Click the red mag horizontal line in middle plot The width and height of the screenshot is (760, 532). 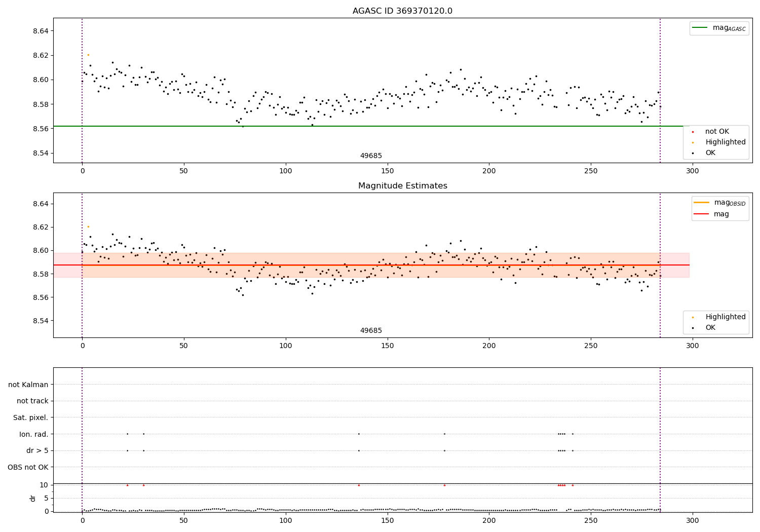(371, 265)
